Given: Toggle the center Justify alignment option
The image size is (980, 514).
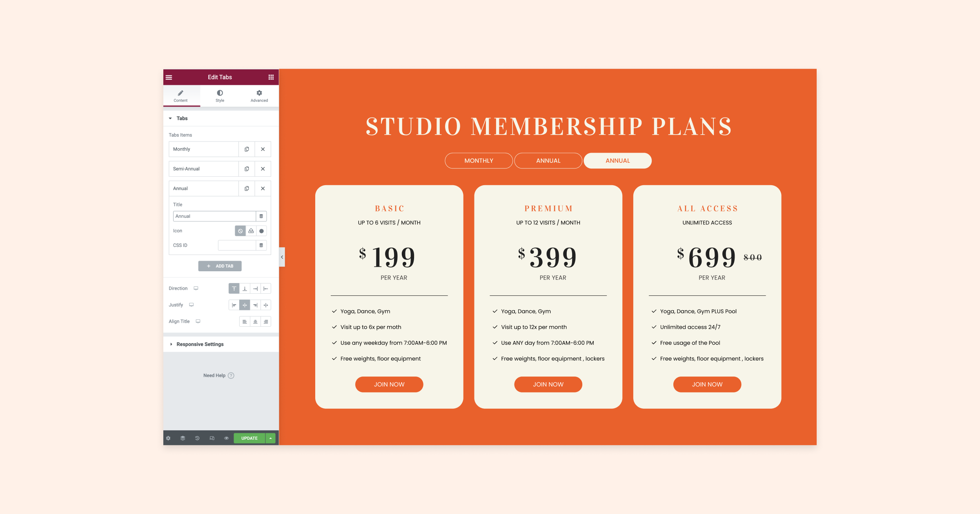Looking at the screenshot, I should pyautogui.click(x=244, y=305).
